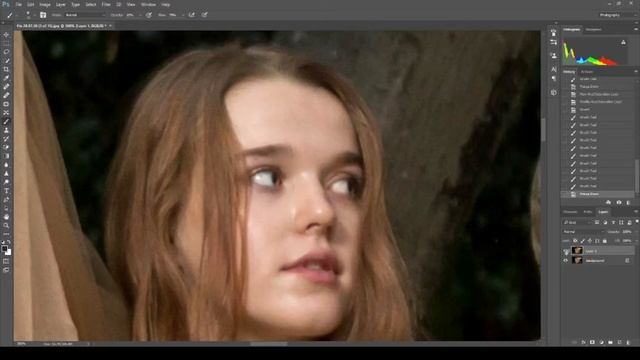Open the Window menu
640x360 pixels.
click(148, 4)
